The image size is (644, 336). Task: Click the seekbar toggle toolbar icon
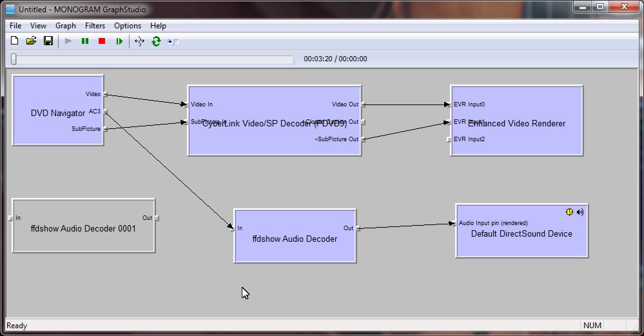click(173, 41)
